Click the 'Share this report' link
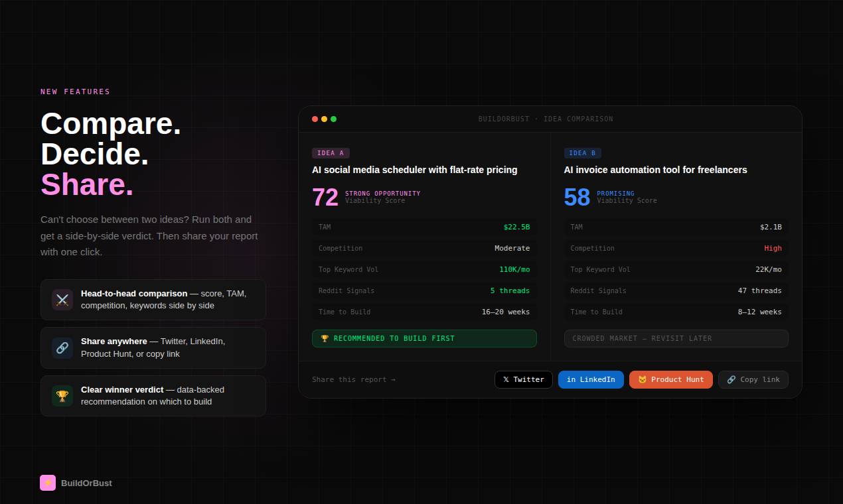This screenshot has height=504, width=843. tap(354, 379)
